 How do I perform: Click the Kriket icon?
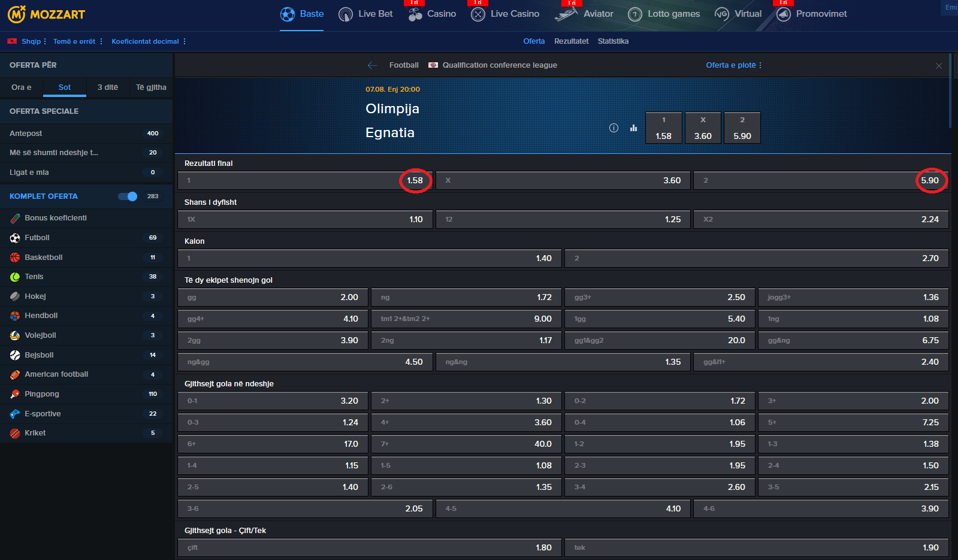tap(15, 433)
